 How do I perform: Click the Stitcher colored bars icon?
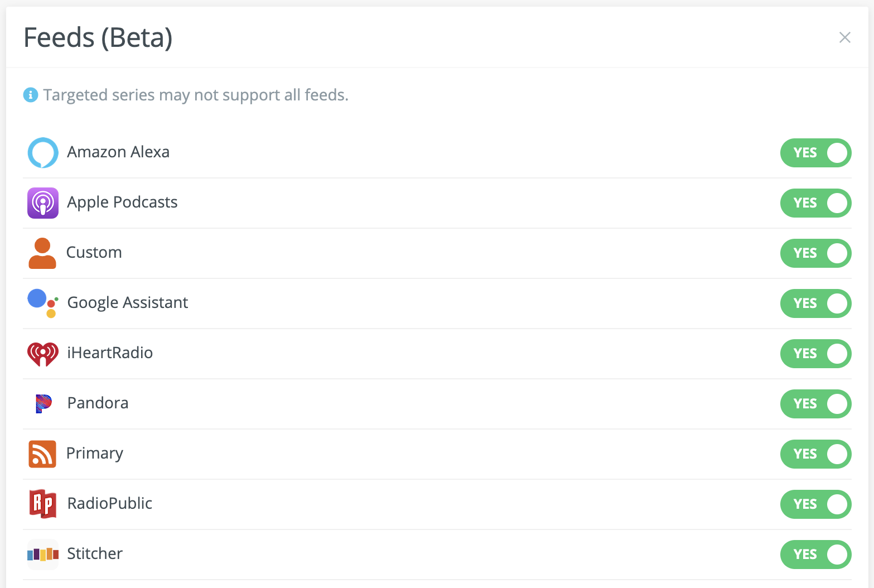tap(43, 554)
